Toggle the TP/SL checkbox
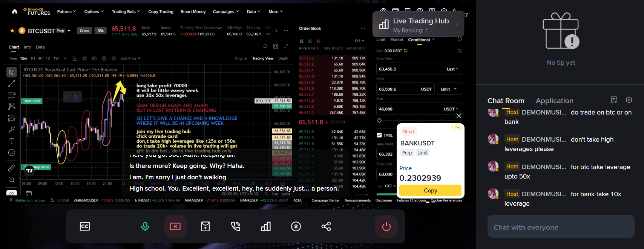Viewport: 644px width, 249px height. tap(379, 135)
